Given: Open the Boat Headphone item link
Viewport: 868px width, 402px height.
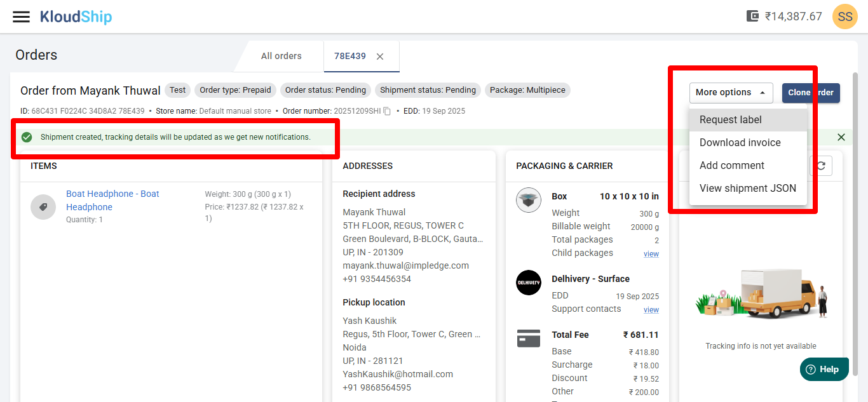Looking at the screenshot, I should tap(112, 201).
